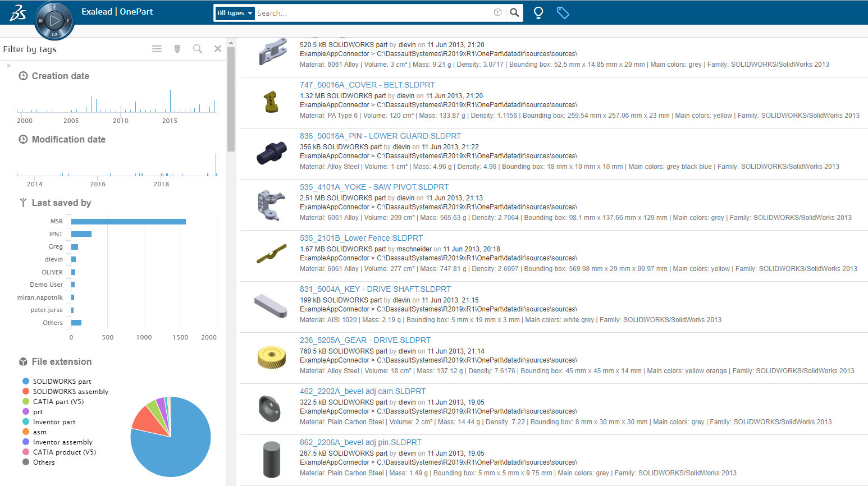Screen dimensions: 868x486
Task: Select the MSR bar in Last saved by
Action: [129, 222]
